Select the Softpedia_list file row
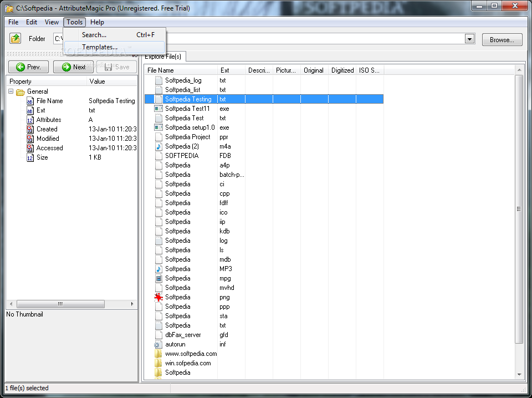Screen dimensions: 532x398 point(264,90)
